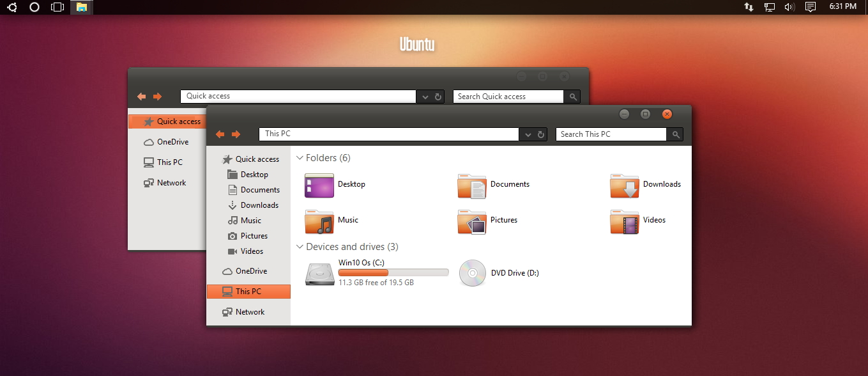Open the 6:31 PM clock
The image size is (868, 376).
tap(843, 6)
